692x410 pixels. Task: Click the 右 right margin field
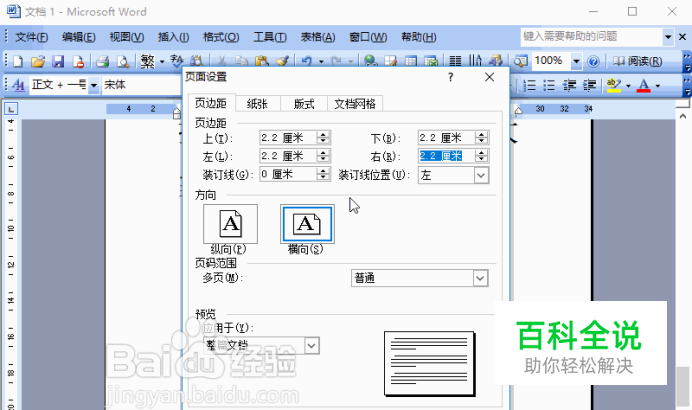pyautogui.click(x=447, y=156)
